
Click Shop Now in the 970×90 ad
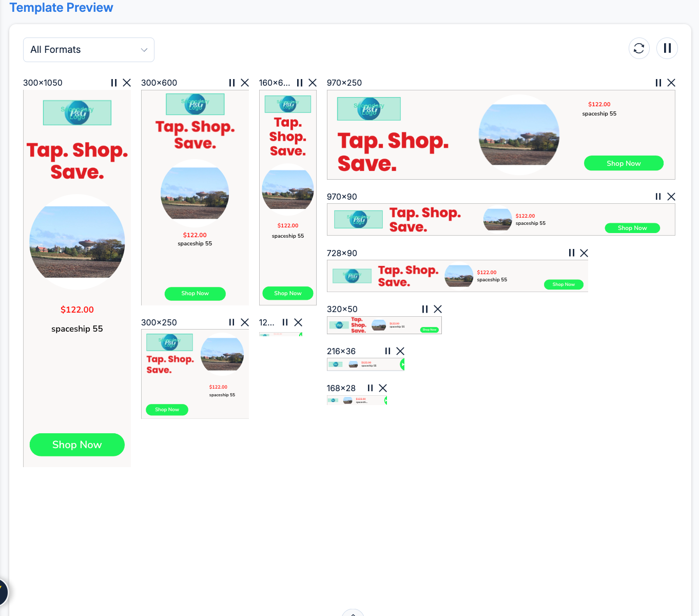[632, 228]
